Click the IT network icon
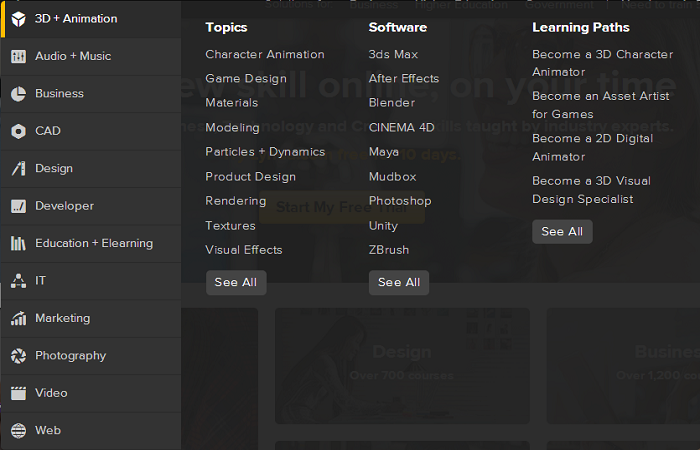This screenshot has height=450, width=700. click(18, 281)
